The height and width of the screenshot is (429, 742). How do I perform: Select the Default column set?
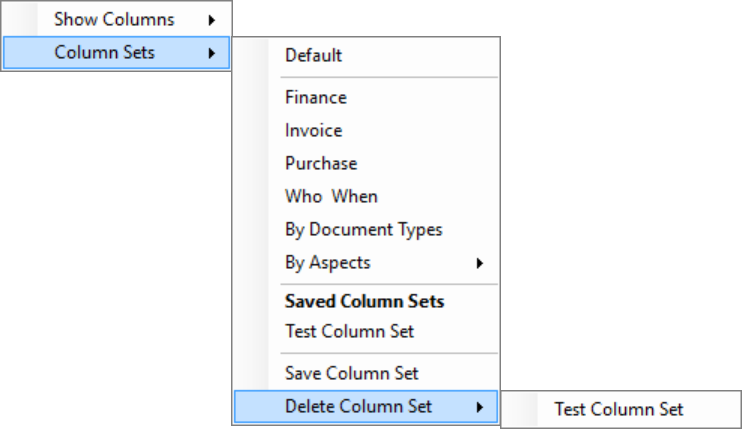(x=313, y=55)
